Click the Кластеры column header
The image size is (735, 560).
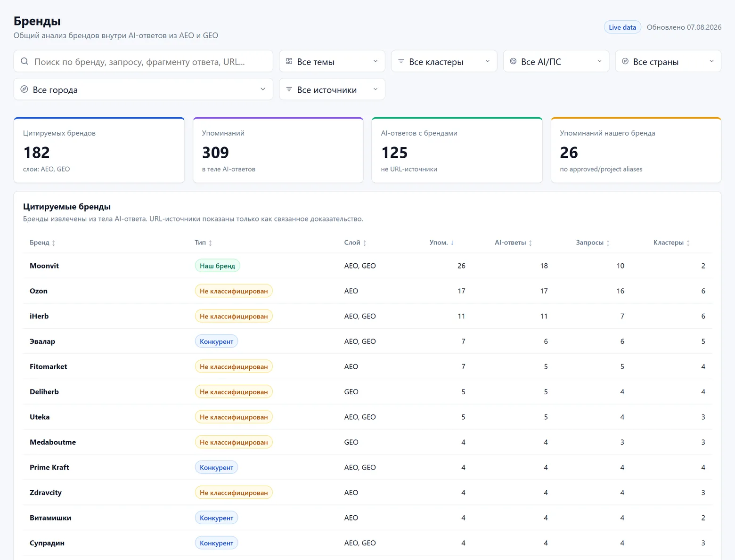671,243
